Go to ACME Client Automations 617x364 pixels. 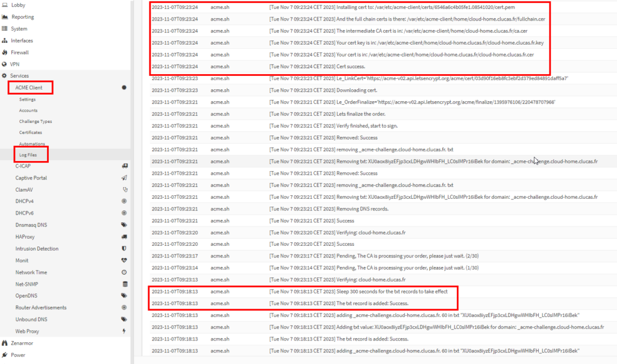[31, 143]
